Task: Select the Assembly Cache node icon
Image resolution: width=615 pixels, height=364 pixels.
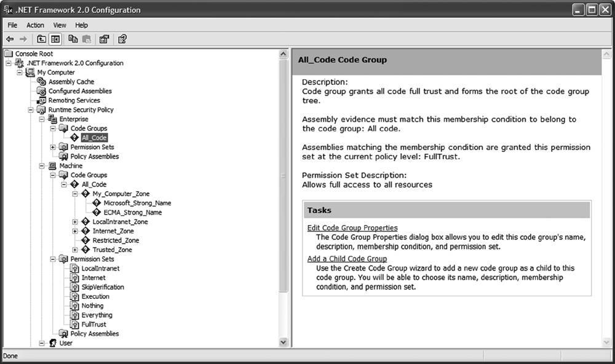Action: tap(42, 82)
